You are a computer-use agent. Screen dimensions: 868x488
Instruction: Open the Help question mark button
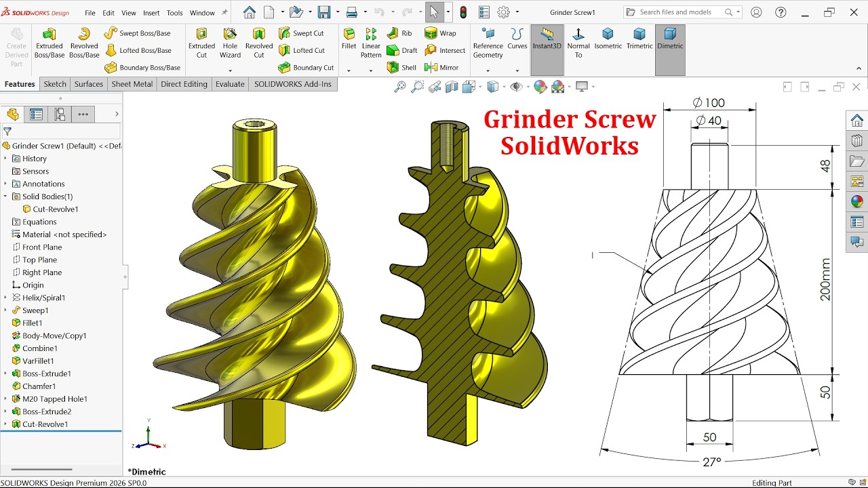[x=780, y=12]
